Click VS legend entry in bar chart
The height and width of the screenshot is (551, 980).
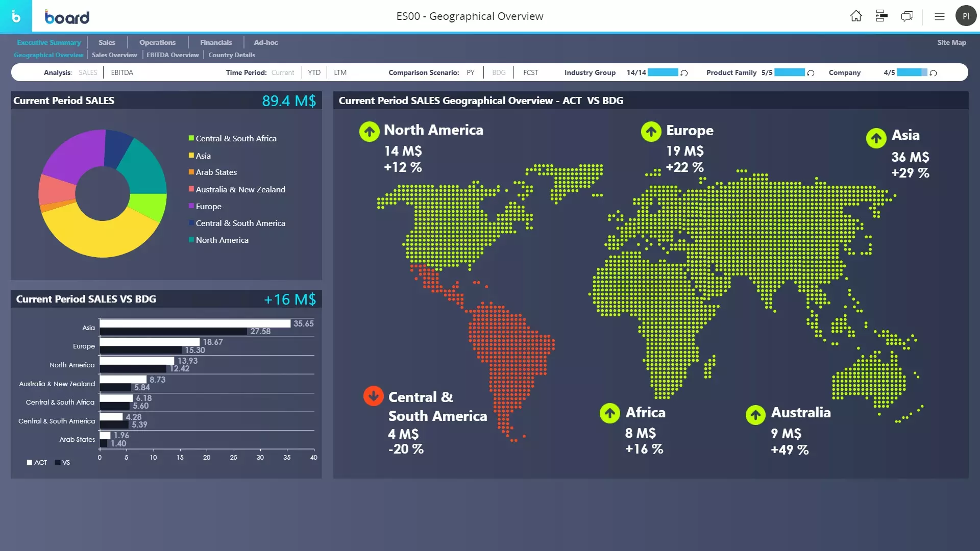click(x=62, y=463)
